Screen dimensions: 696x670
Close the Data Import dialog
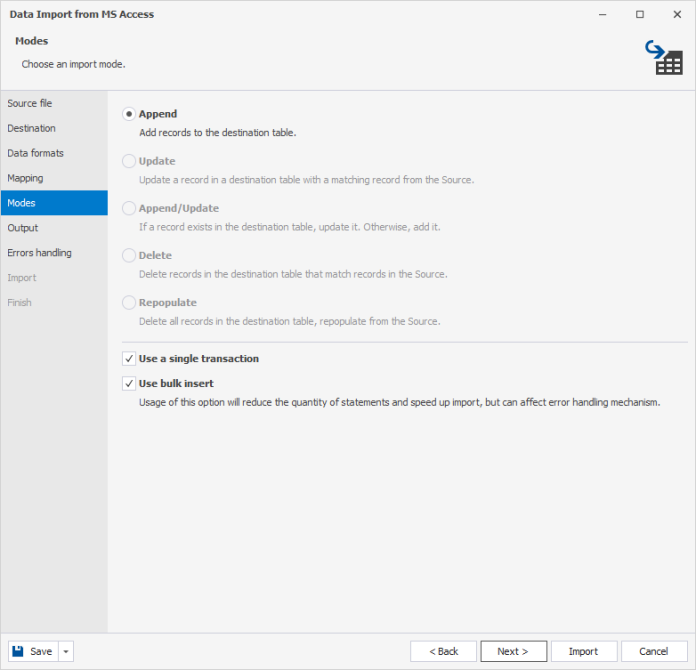pos(676,14)
